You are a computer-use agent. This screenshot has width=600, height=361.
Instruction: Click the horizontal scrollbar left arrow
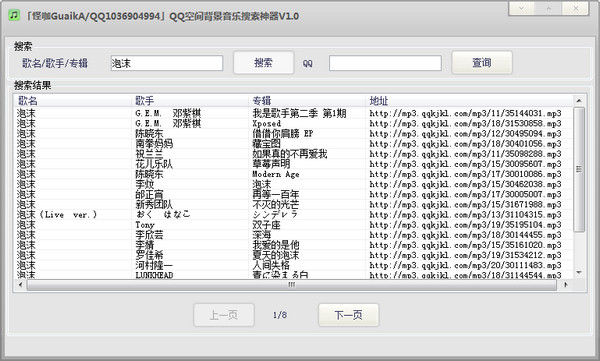point(20,285)
